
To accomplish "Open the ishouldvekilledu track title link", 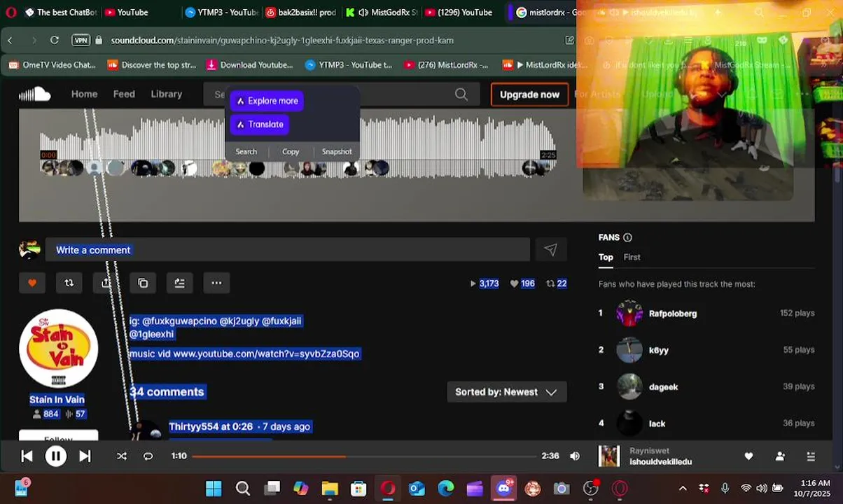I will 660,462.
